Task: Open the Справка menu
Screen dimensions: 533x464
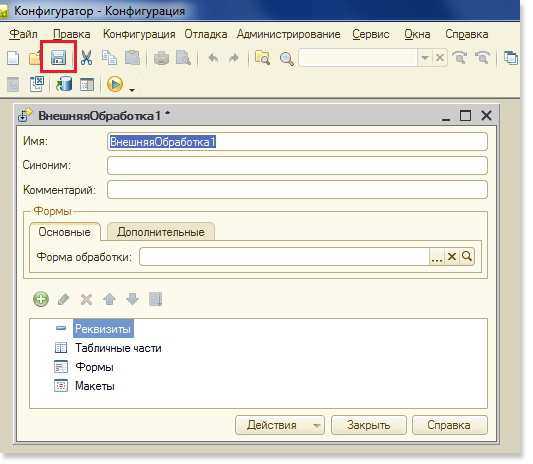Action: [x=467, y=34]
